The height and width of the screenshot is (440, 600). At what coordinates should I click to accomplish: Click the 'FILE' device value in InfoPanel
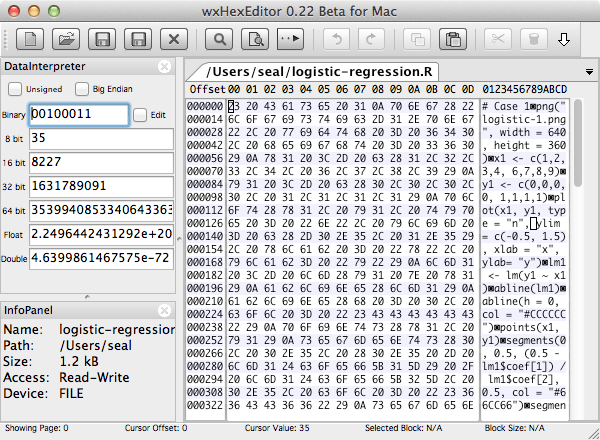(x=71, y=394)
